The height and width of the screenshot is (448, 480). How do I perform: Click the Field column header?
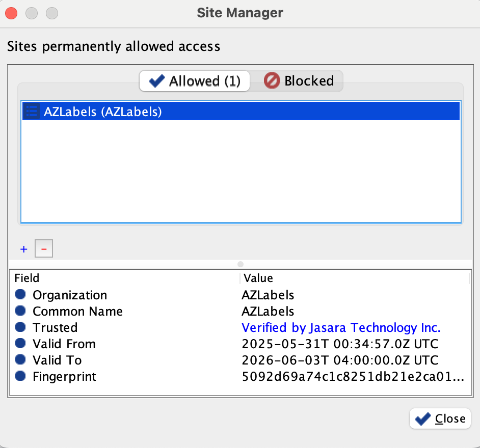[27, 278]
